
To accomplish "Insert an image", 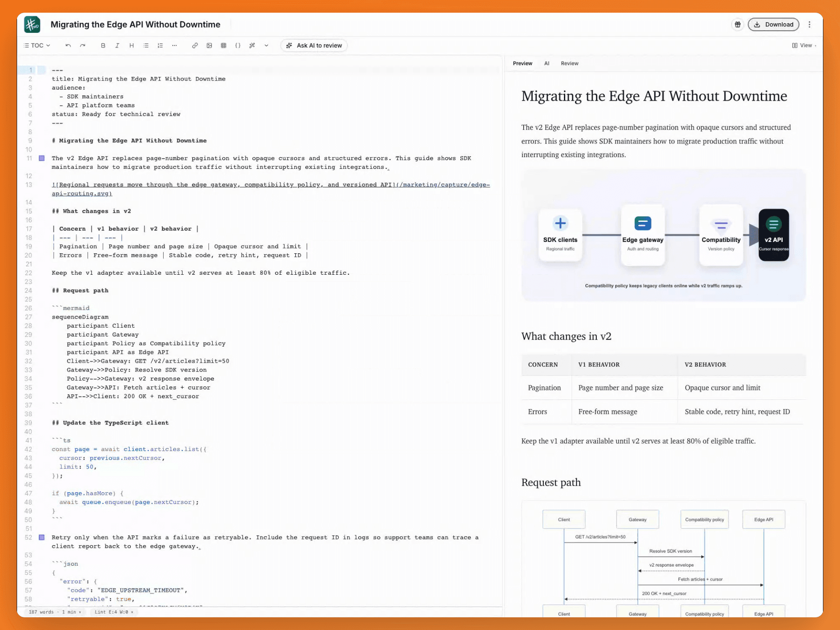I will (x=210, y=45).
